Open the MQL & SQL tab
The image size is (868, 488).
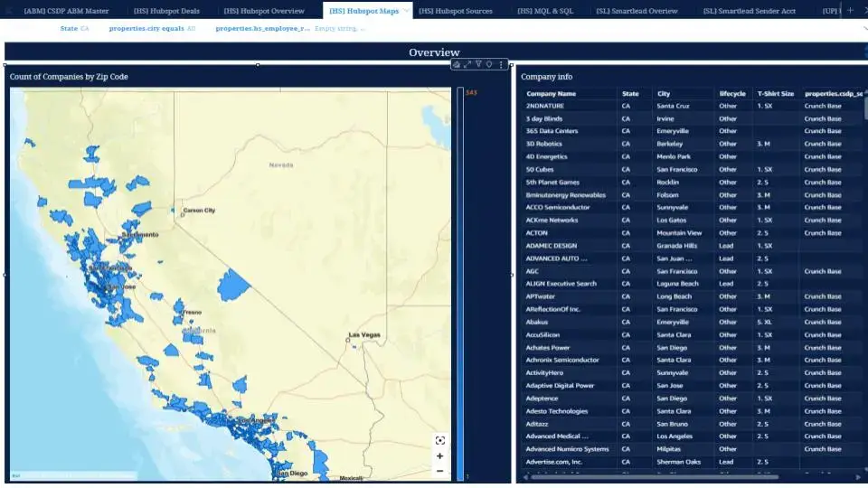coord(547,10)
